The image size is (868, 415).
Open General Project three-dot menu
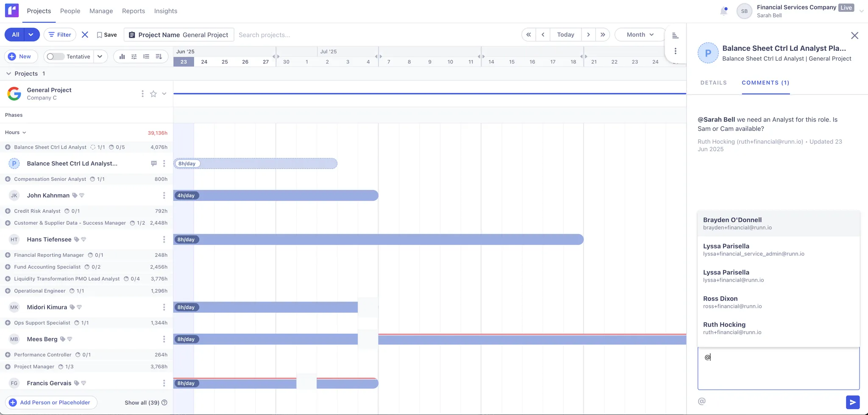142,94
